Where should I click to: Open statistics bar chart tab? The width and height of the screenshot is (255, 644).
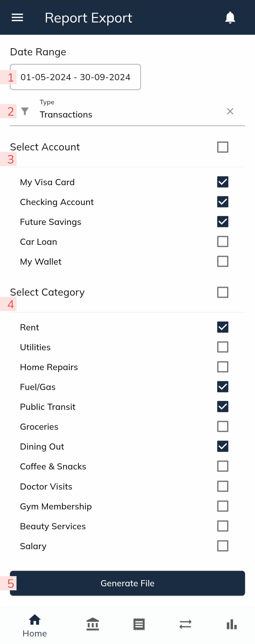coord(231,624)
